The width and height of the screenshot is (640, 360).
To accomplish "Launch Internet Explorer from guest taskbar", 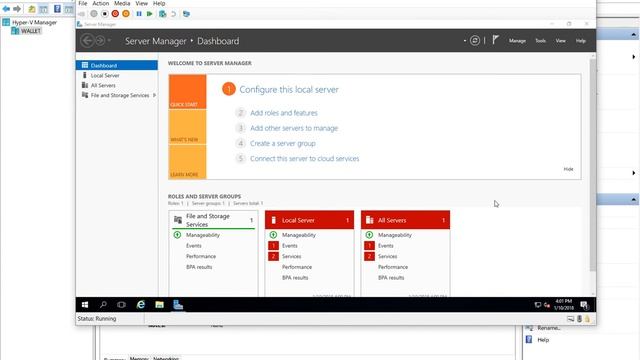I will (x=141, y=304).
